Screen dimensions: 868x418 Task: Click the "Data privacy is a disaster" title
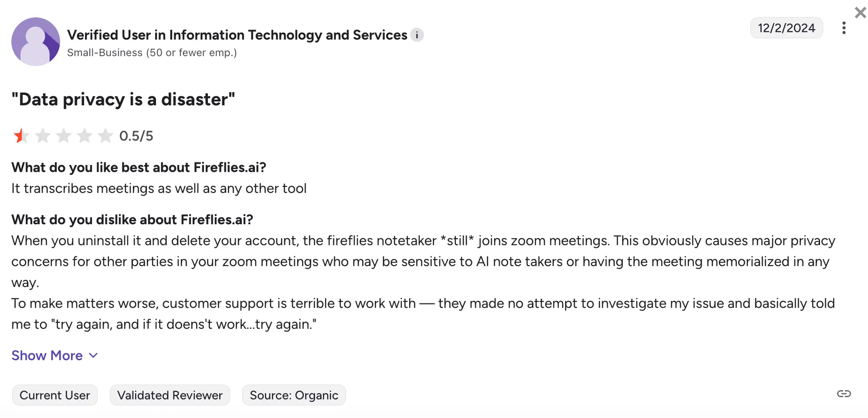click(x=123, y=99)
